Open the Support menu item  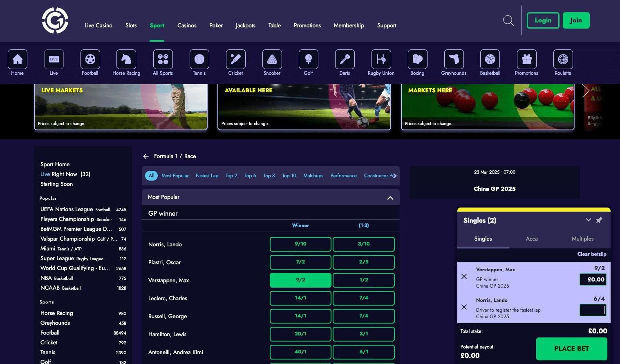[387, 25]
